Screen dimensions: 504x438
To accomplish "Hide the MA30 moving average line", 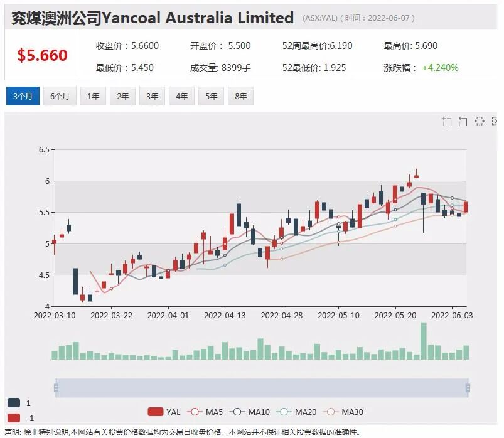I will tap(343, 412).
